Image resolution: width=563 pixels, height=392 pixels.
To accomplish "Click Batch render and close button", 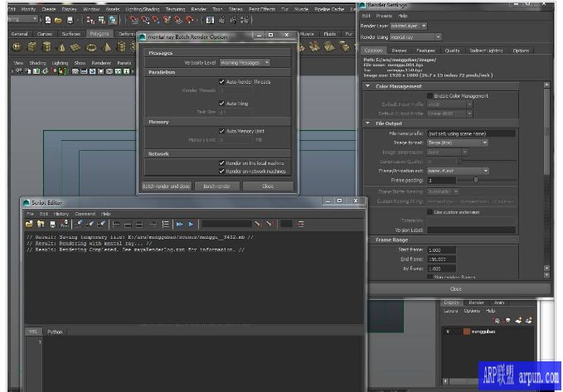I will 167,186.
